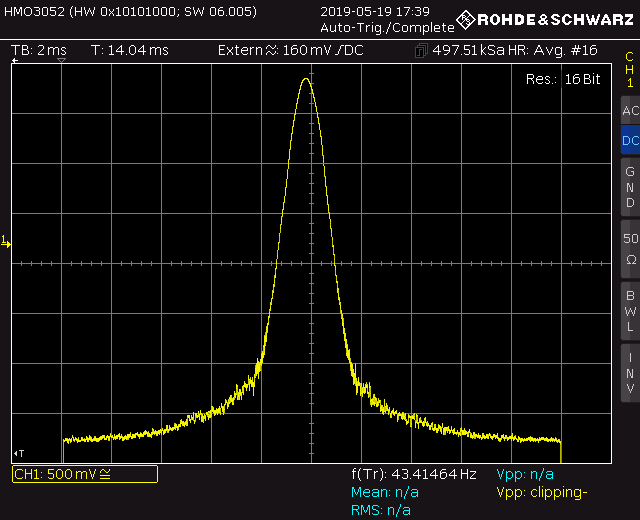Toggle 50 Ω input impedance
The height and width of the screenshot is (520, 640).
pos(629,248)
